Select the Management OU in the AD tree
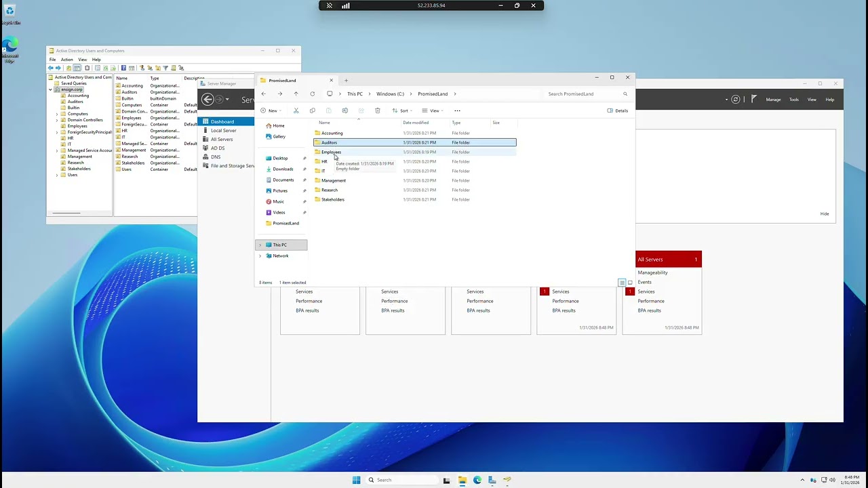The height and width of the screenshot is (488, 868). [x=79, y=157]
